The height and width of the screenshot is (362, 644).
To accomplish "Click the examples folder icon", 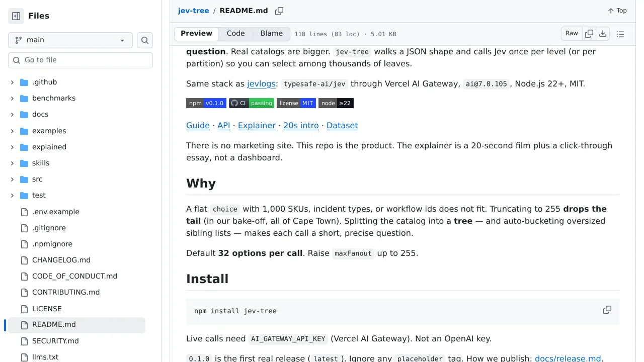I will point(24,131).
